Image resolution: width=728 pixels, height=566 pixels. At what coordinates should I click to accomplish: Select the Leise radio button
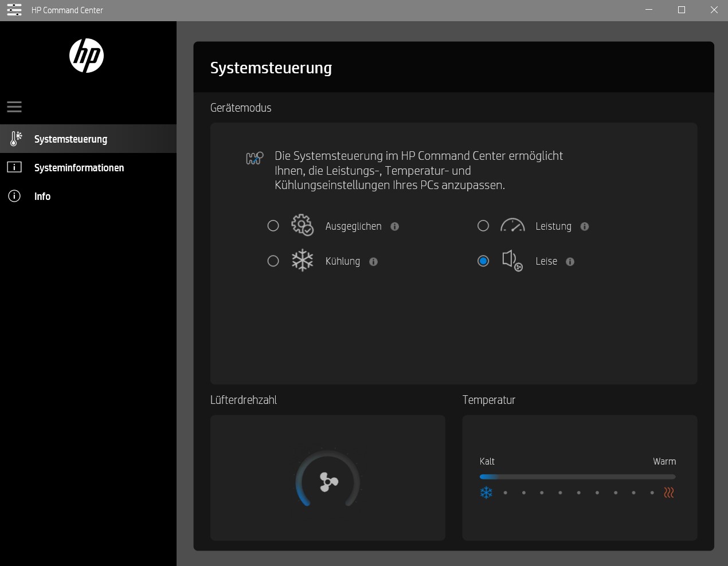[x=483, y=261]
